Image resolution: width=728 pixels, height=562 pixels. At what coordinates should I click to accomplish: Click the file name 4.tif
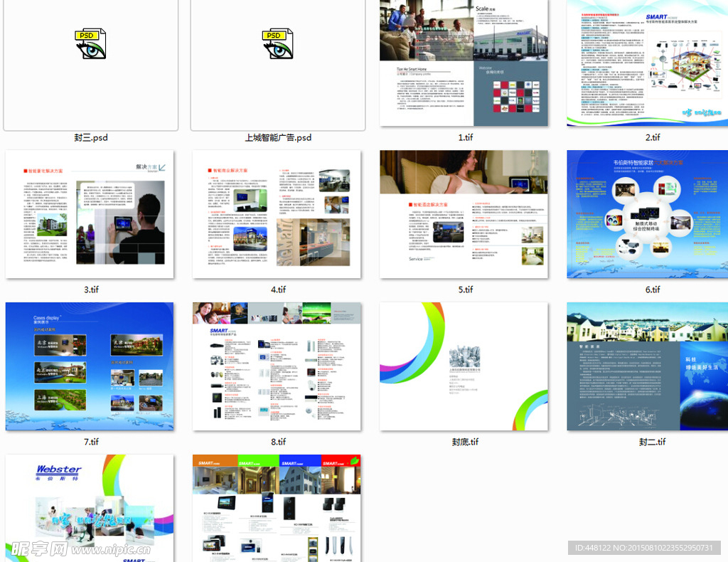pos(278,290)
